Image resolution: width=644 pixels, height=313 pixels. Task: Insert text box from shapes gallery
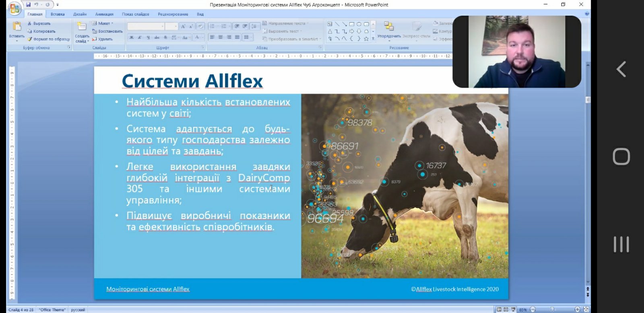pyautogui.click(x=330, y=24)
